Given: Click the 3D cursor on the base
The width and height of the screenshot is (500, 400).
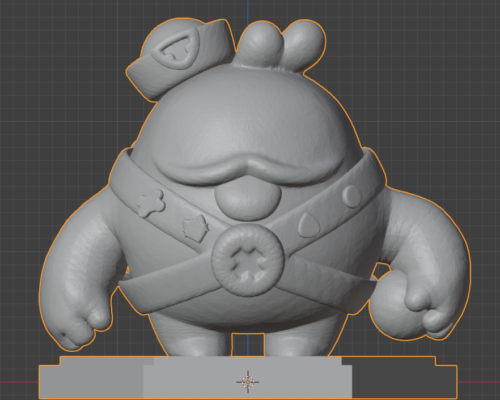Looking at the screenshot, I should (x=248, y=382).
